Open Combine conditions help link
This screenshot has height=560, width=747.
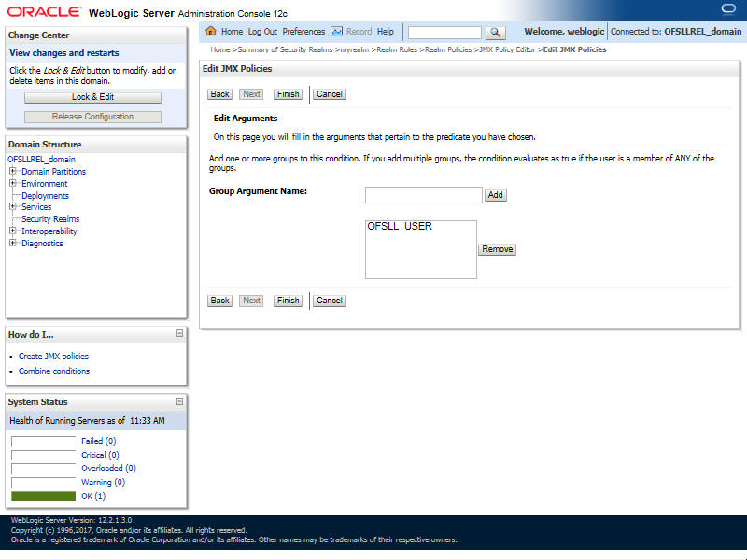(54, 371)
